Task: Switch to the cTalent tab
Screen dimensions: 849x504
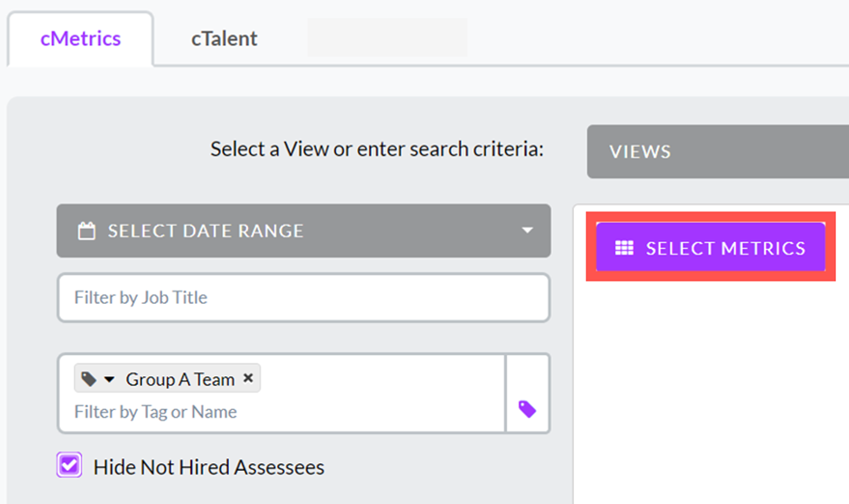Action: tap(224, 39)
